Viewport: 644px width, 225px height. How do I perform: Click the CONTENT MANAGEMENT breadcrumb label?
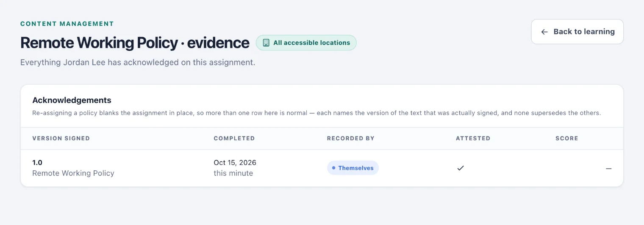tap(67, 24)
